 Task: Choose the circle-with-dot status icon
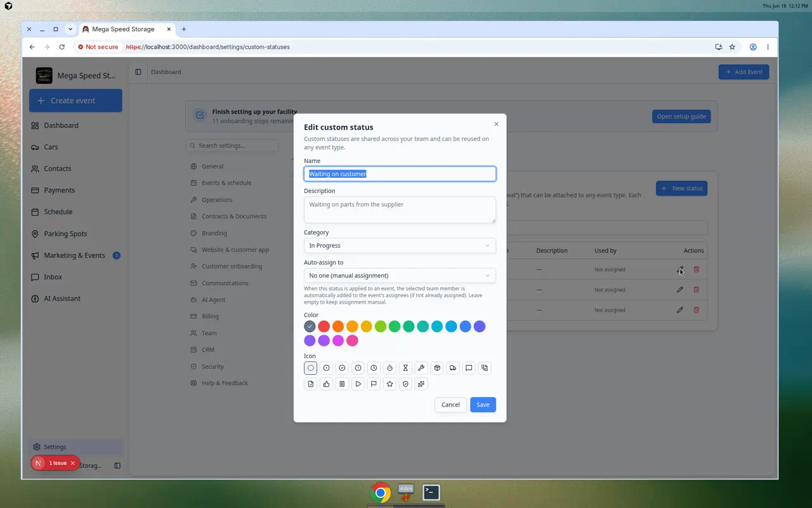(x=326, y=368)
